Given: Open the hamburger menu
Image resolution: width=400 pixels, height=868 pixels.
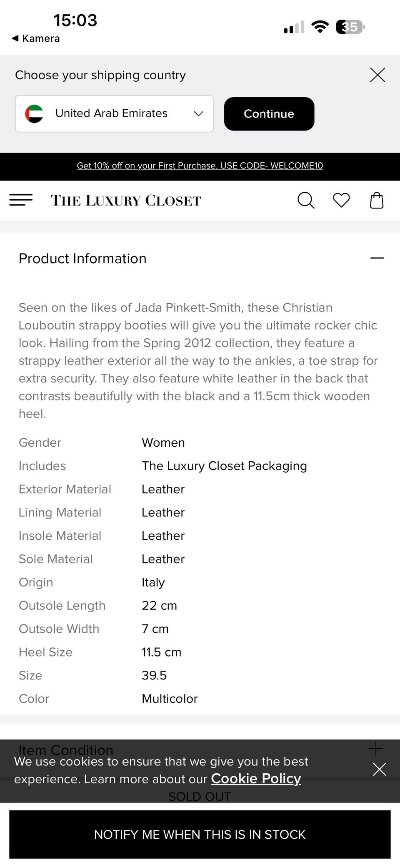Looking at the screenshot, I should (21, 200).
